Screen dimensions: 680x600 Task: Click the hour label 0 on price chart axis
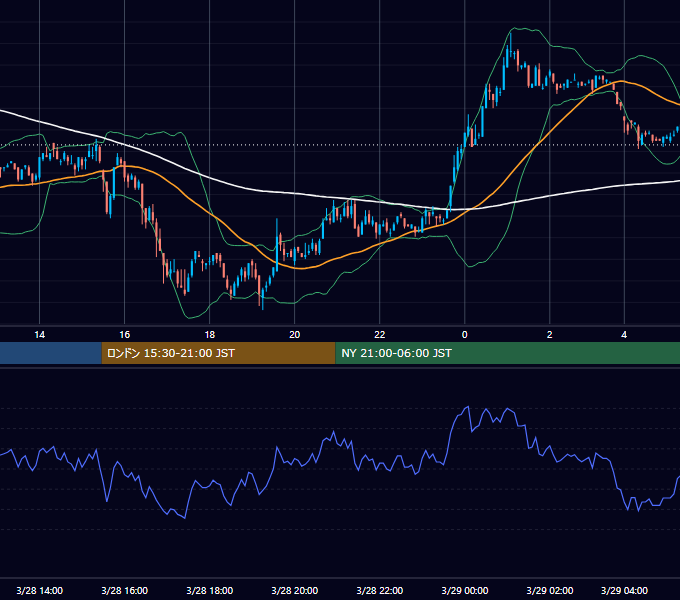tap(464, 335)
